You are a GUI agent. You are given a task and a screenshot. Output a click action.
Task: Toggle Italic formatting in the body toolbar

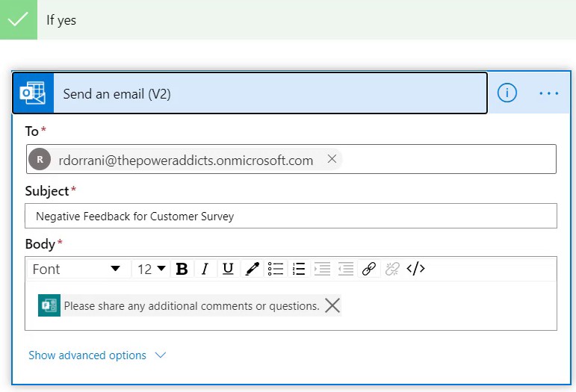205,269
